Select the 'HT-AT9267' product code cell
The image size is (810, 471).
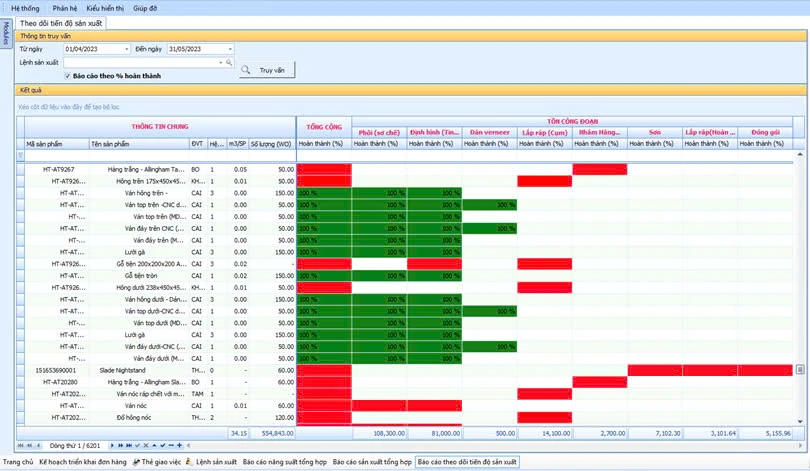pyautogui.click(x=58, y=169)
